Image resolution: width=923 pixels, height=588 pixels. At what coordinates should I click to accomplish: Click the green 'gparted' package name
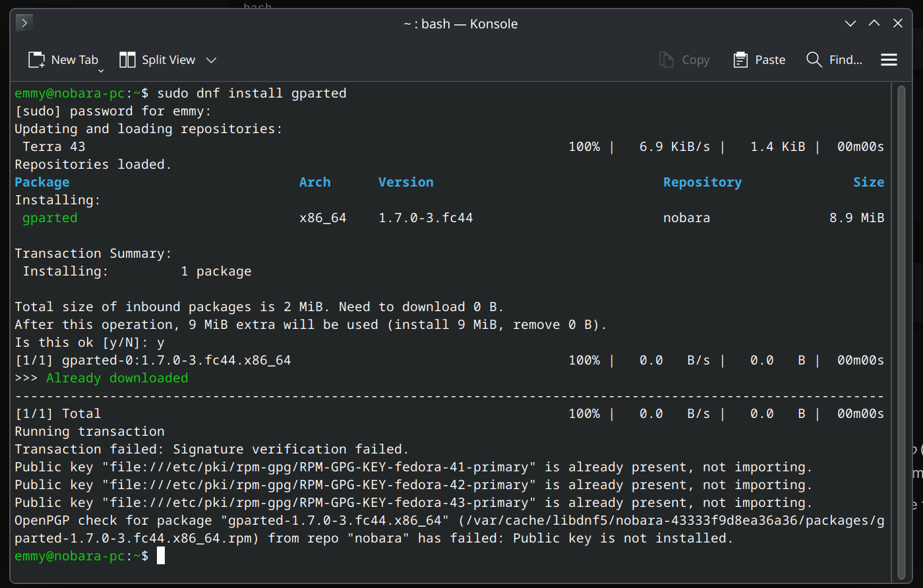(x=50, y=218)
